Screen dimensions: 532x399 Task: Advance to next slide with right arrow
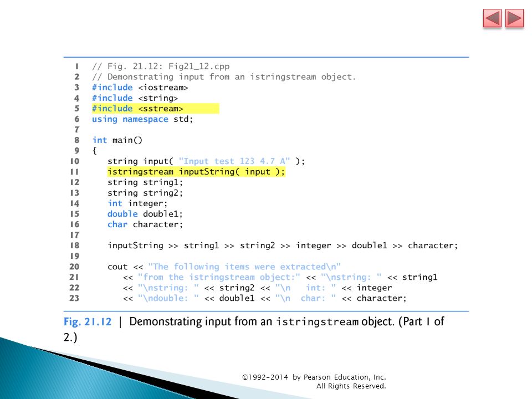[x=514, y=18]
